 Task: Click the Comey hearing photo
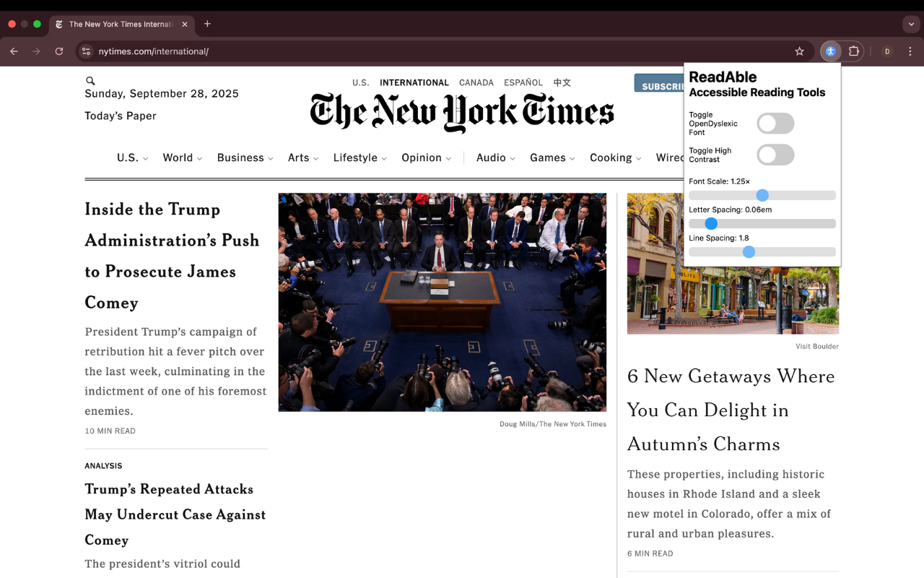click(x=443, y=302)
